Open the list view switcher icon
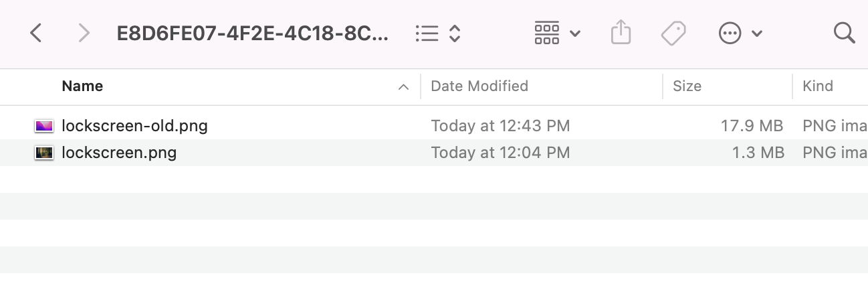 click(x=427, y=33)
